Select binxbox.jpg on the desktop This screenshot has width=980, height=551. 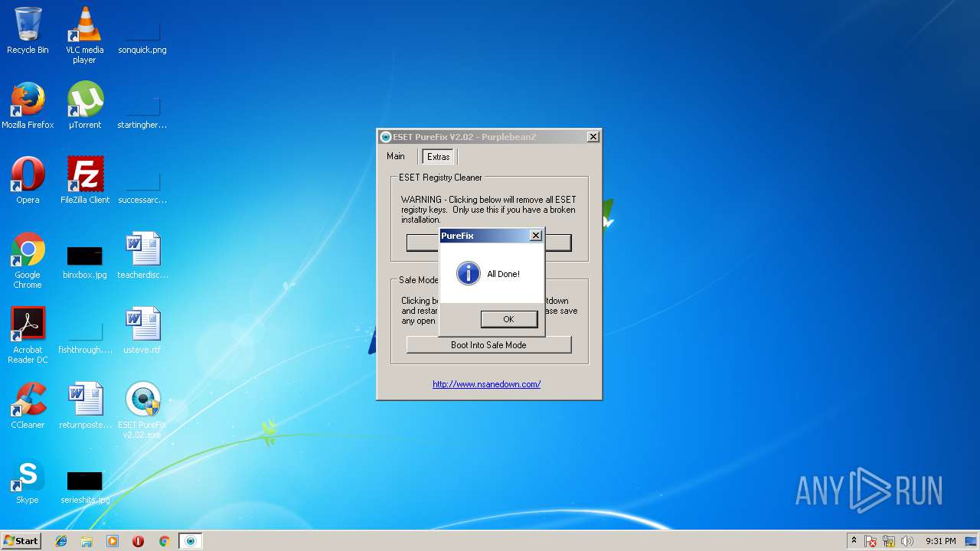85,262
